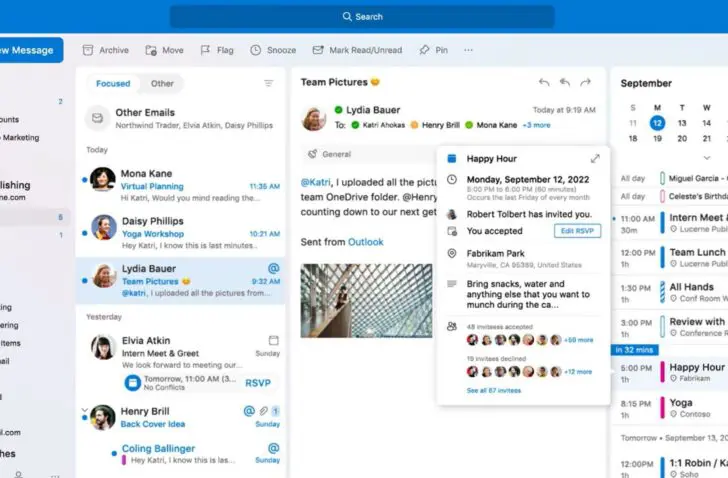Switch to the Other inbox tab

(x=162, y=84)
